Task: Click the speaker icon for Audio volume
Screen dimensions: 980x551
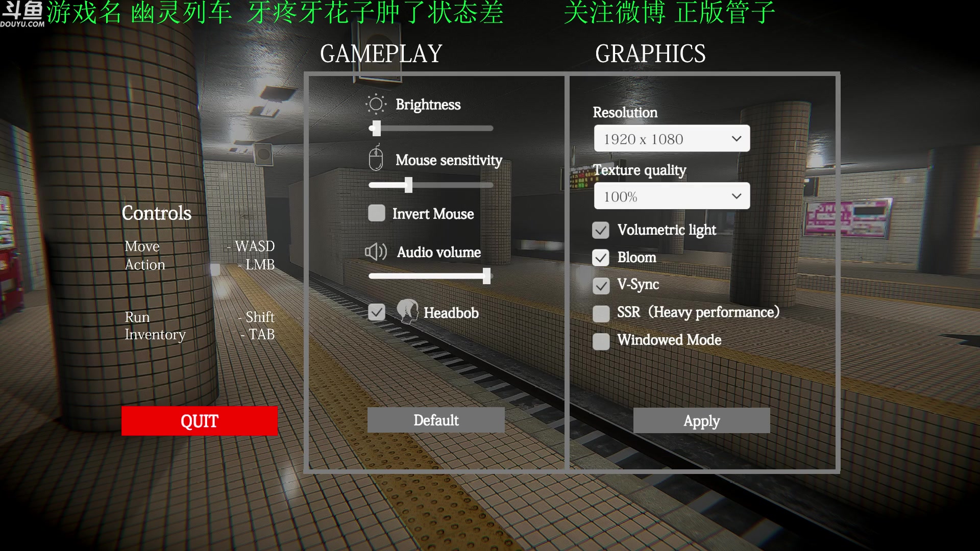Action: [x=376, y=252]
